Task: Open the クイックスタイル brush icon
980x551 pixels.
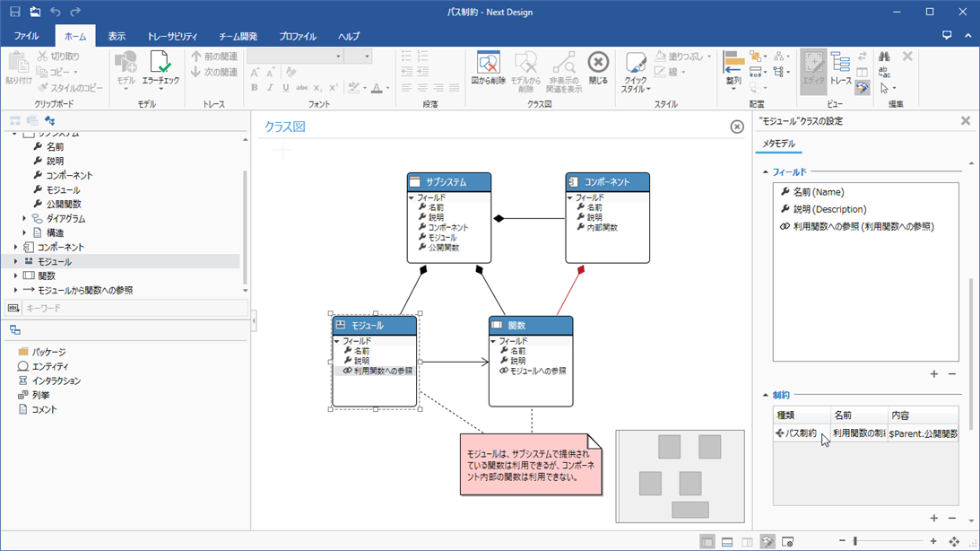Action: pyautogui.click(x=635, y=65)
